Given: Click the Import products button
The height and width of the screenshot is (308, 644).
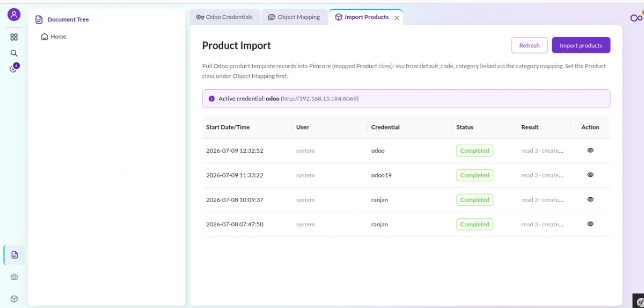Looking at the screenshot, I should click(581, 46).
